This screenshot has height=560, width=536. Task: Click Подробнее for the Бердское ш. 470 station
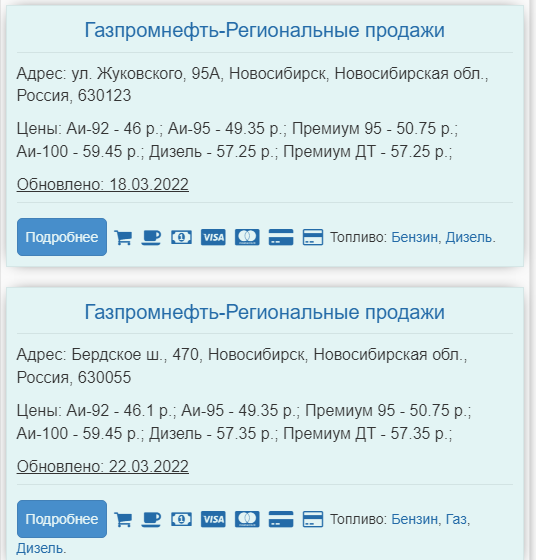point(62,519)
